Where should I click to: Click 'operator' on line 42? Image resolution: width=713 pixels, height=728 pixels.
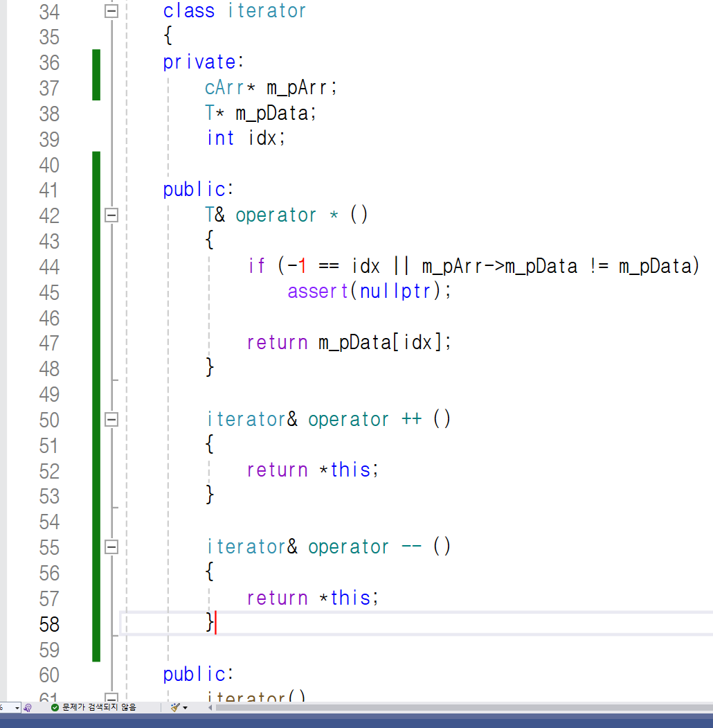click(x=276, y=215)
